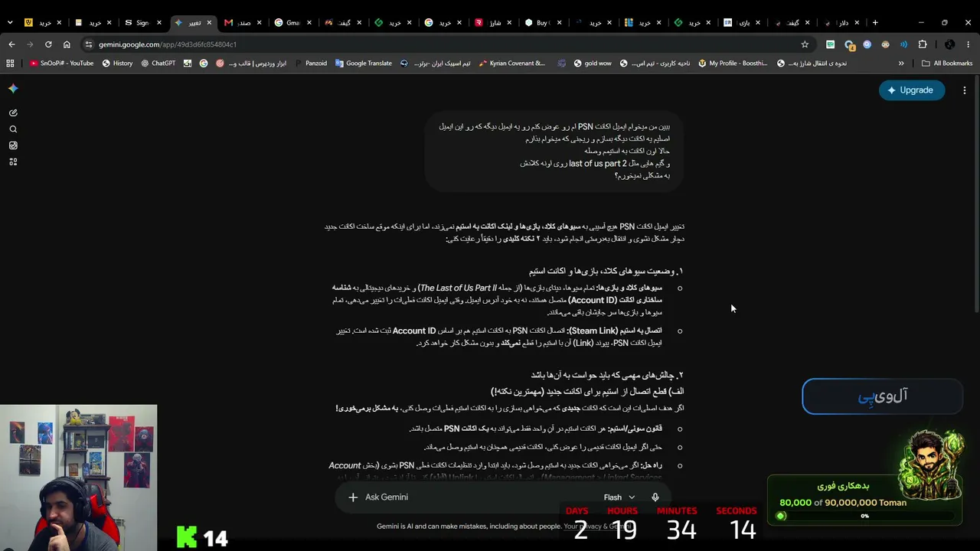
Task: Reload the current Gemini page
Action: click(x=48, y=44)
